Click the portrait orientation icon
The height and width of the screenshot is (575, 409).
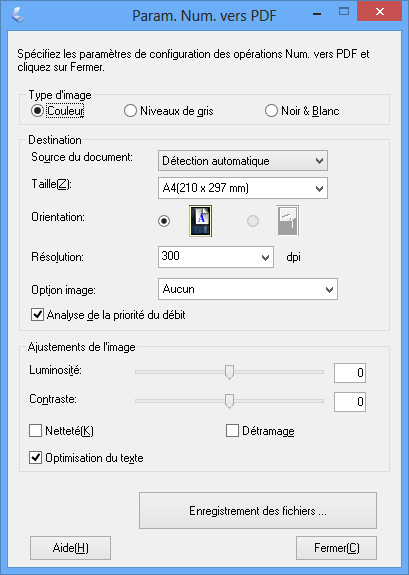pyautogui.click(x=200, y=221)
